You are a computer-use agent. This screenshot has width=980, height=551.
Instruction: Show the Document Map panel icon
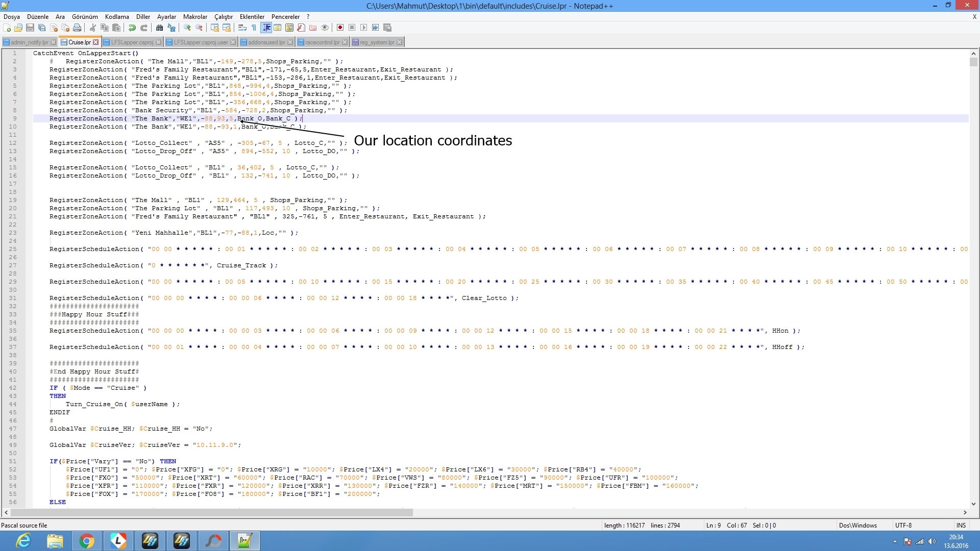[x=289, y=28]
